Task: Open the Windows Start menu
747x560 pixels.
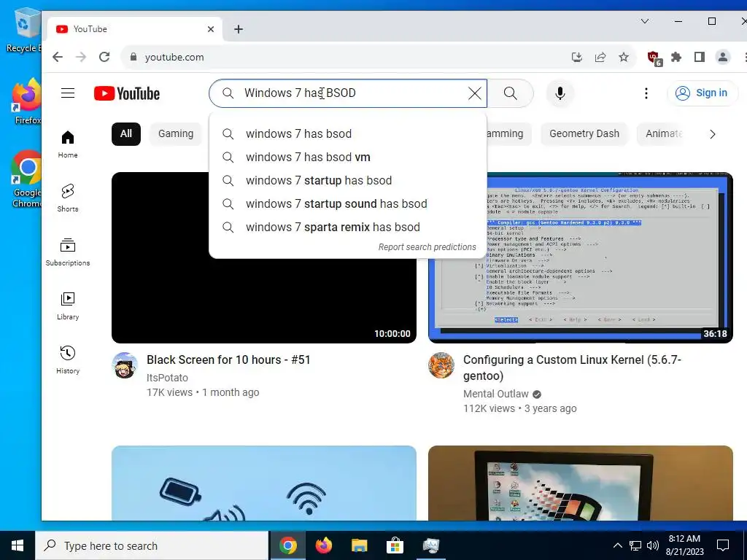Action: pos(18,545)
